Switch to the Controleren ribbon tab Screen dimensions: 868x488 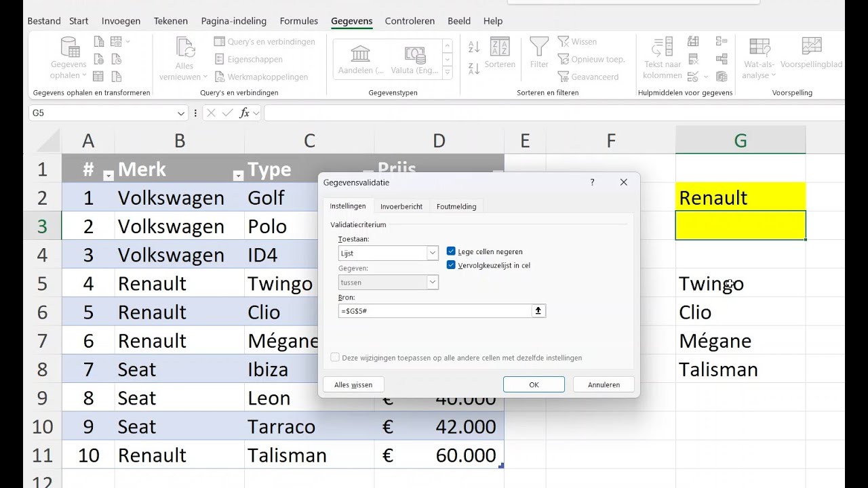(410, 21)
